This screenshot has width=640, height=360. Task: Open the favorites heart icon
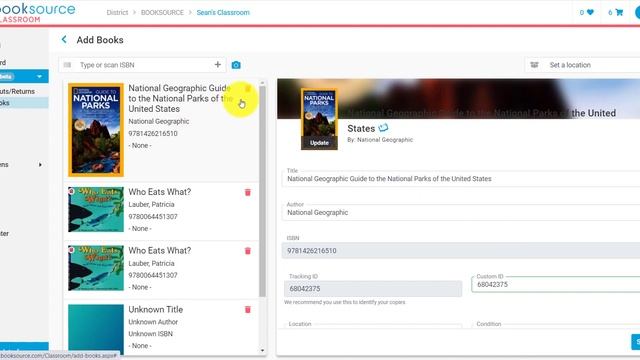pos(590,12)
